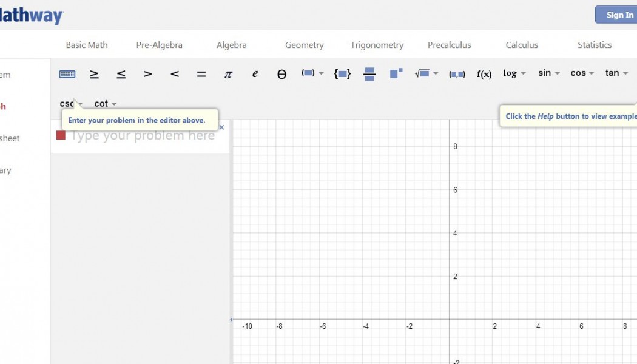Insert the pi constant symbol
The height and width of the screenshot is (364, 637).
tap(228, 74)
